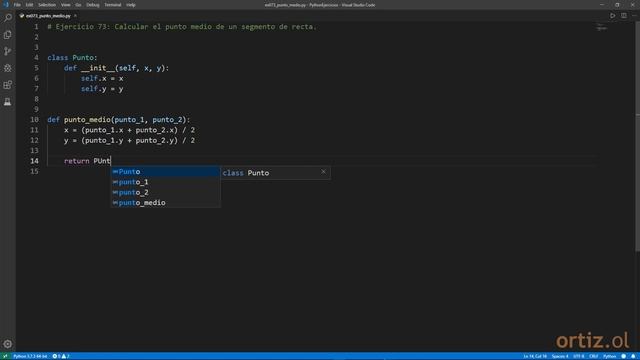Choose the punto_2 autocomplete suggestion
The height and width of the screenshot is (360, 640).
165,192
